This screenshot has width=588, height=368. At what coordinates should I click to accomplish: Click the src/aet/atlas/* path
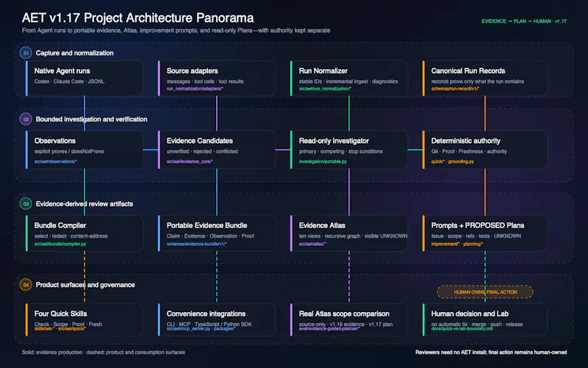coord(312,244)
